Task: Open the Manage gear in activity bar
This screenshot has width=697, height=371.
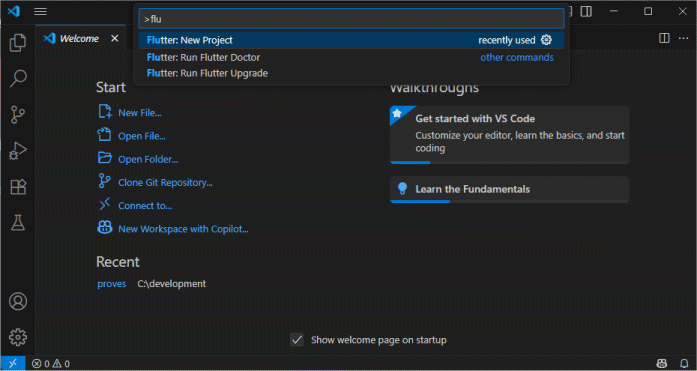Action: (x=18, y=337)
